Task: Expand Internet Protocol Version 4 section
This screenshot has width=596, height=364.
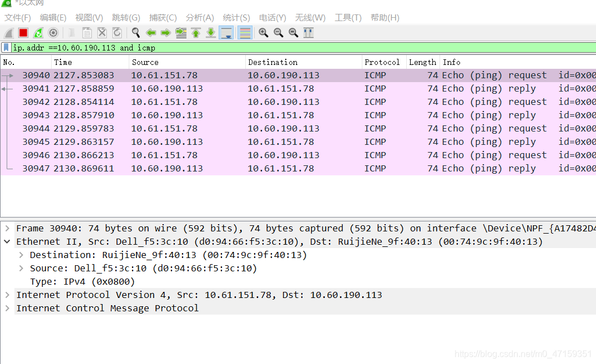Action: pyautogui.click(x=7, y=295)
